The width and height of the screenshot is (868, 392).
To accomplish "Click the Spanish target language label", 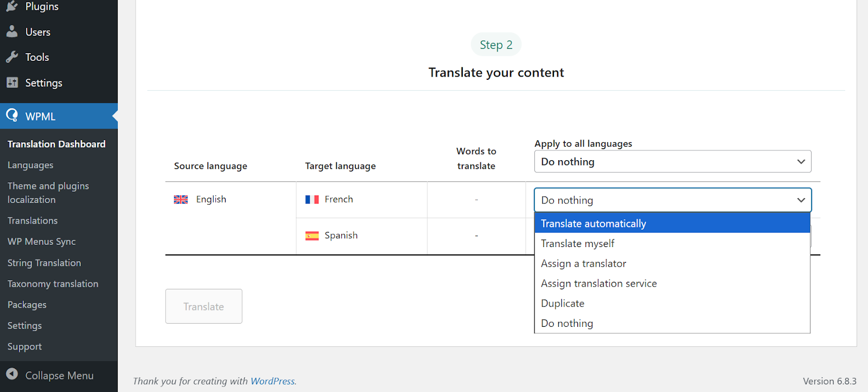I will [341, 236].
